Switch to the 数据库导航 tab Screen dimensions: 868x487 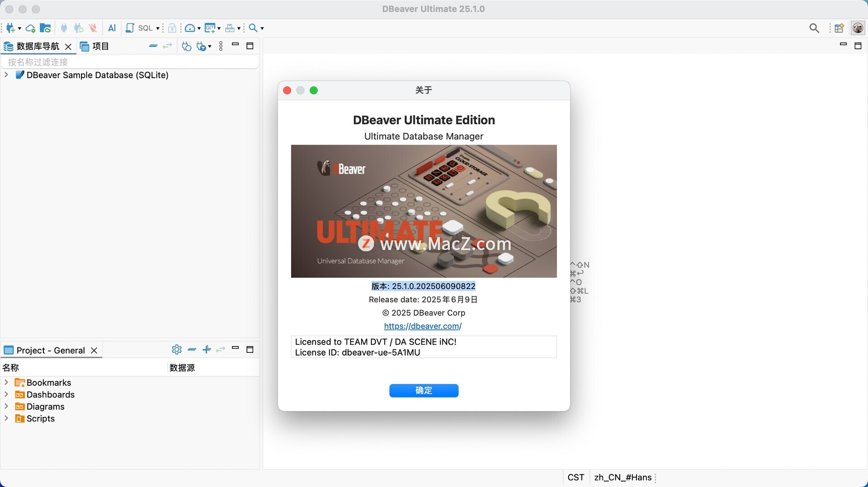point(38,46)
